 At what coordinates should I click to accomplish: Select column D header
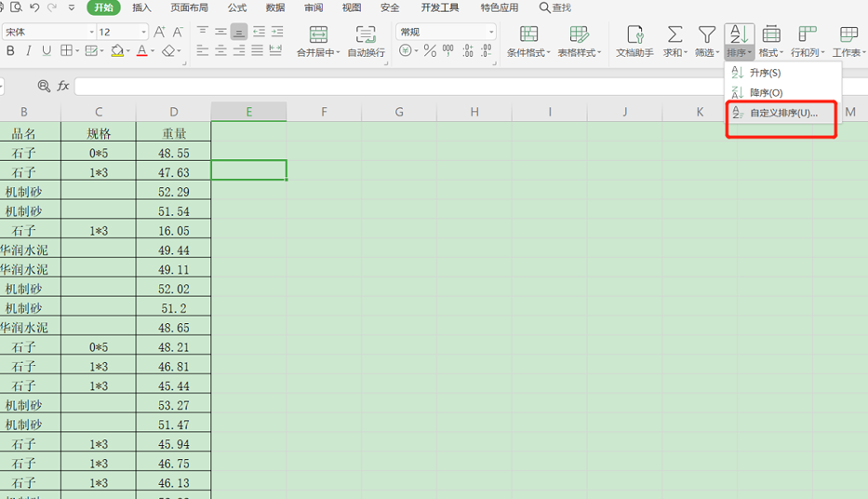coord(173,112)
